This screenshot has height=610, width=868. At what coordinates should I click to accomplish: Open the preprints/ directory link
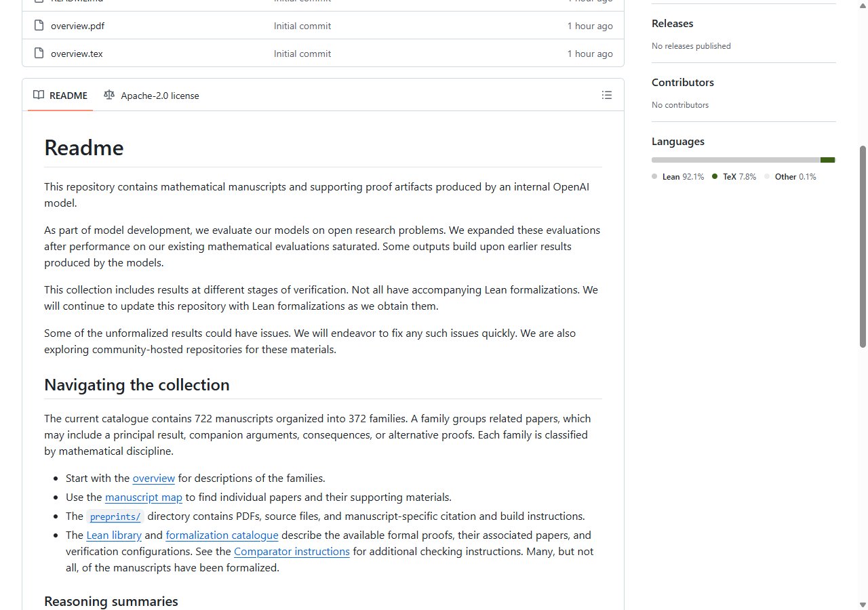pos(115,516)
